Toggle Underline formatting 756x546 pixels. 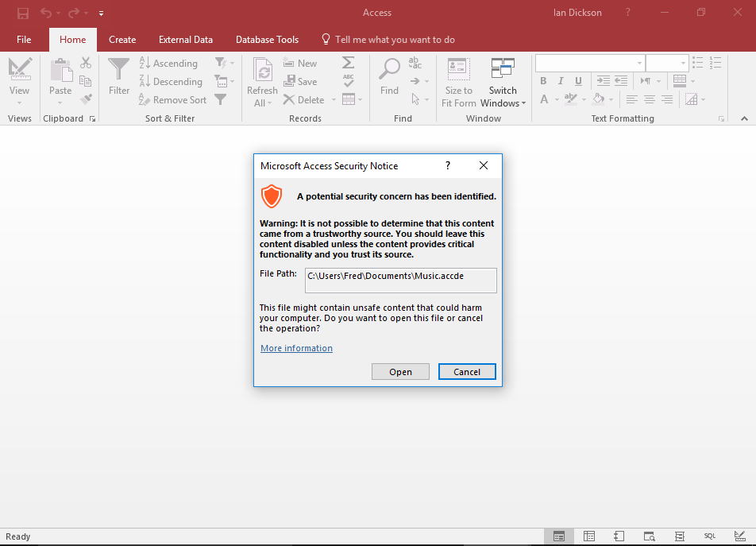click(578, 81)
